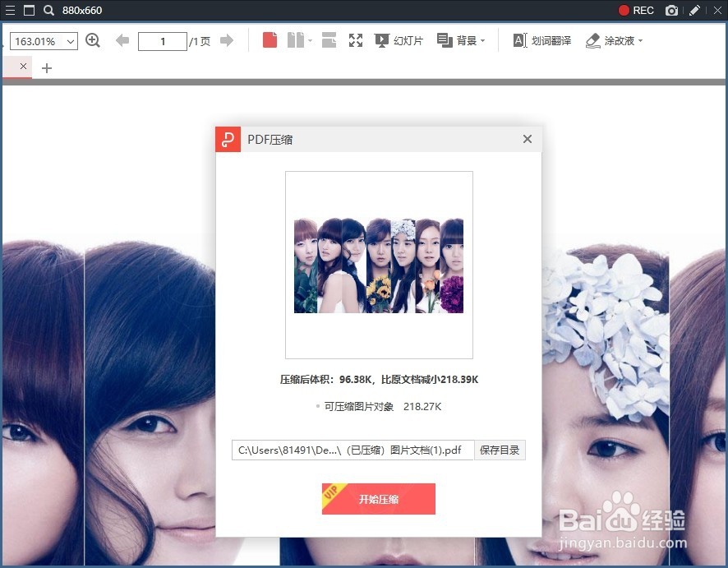Screen dimensions: 728x568
Task: Click the PDF压缩 dialog logo icon
Action: point(228,140)
